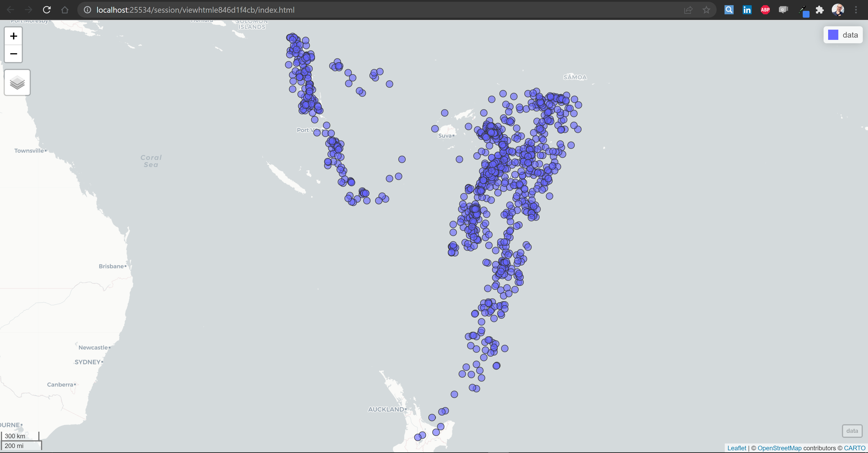Open the LinkedIn extension icon
Viewport: 868px width, 453px height.
(747, 10)
